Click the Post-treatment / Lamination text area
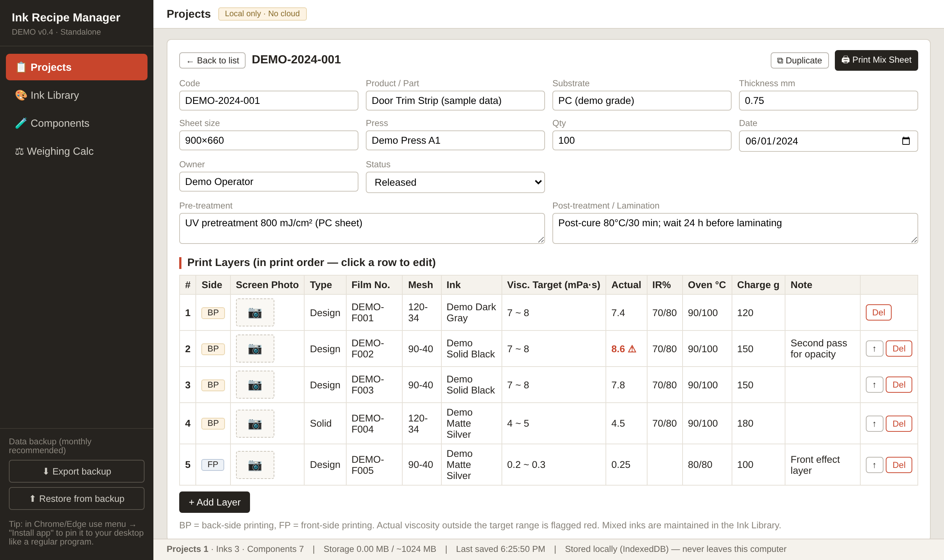 735,228
